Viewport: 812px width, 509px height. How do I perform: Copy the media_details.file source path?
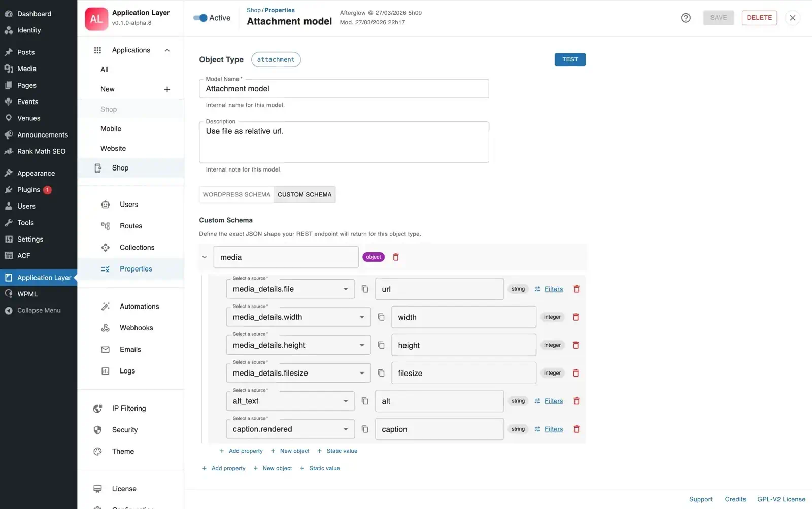point(365,288)
